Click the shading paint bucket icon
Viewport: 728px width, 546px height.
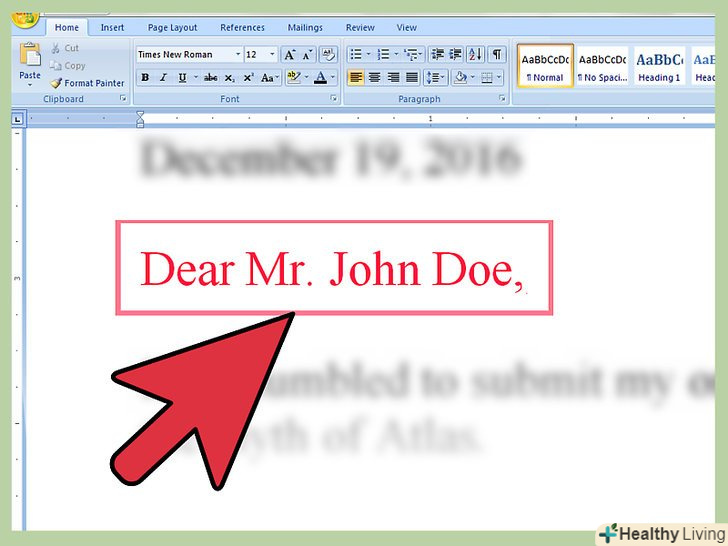(x=460, y=78)
